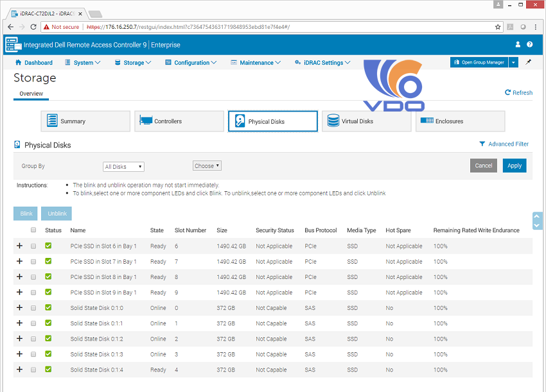Expand details for Solid State Disk 0:1:4
The image size is (546, 392).
[20, 370]
